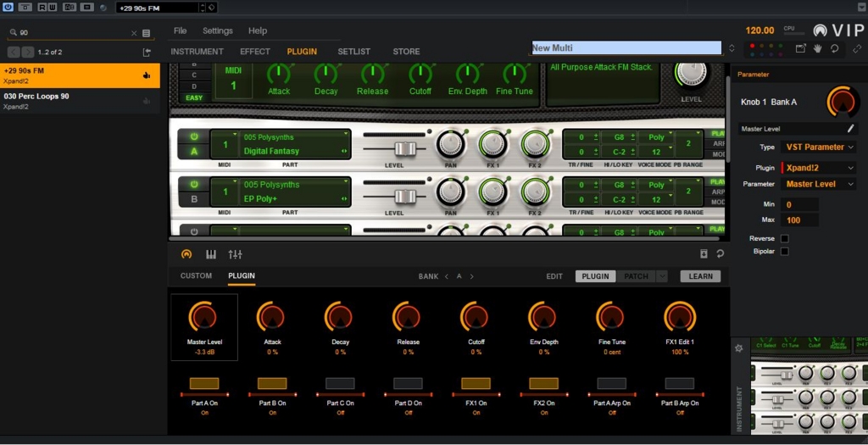The width and height of the screenshot is (868, 445).
Task: Go to next results page arrow
Action: click(x=28, y=52)
